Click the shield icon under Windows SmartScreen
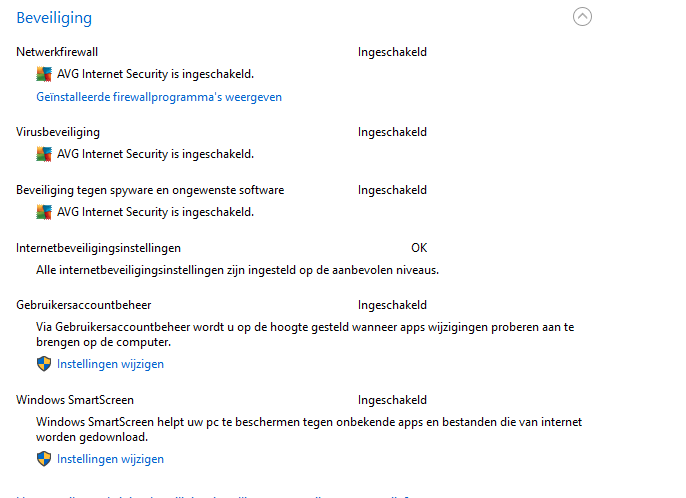The width and height of the screenshot is (686, 498). 44,459
